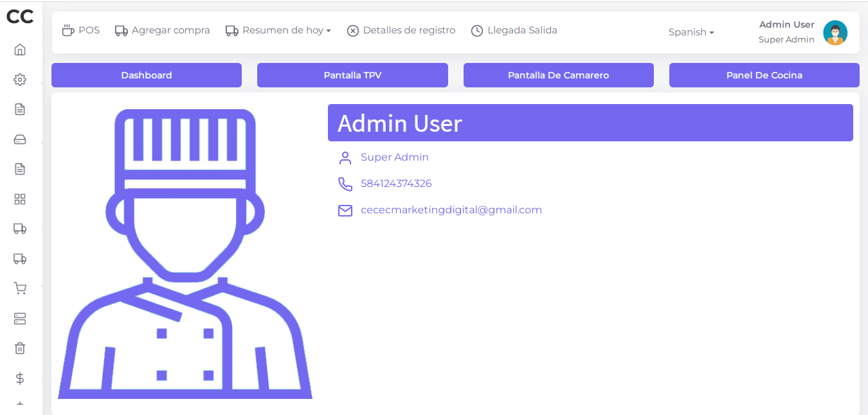Click the grid squares icon in sidebar

[x=20, y=199]
